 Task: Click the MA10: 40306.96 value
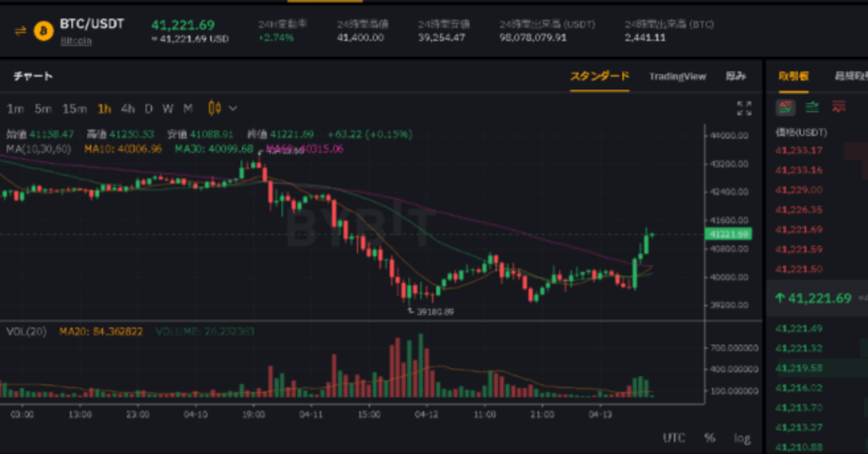(x=123, y=148)
